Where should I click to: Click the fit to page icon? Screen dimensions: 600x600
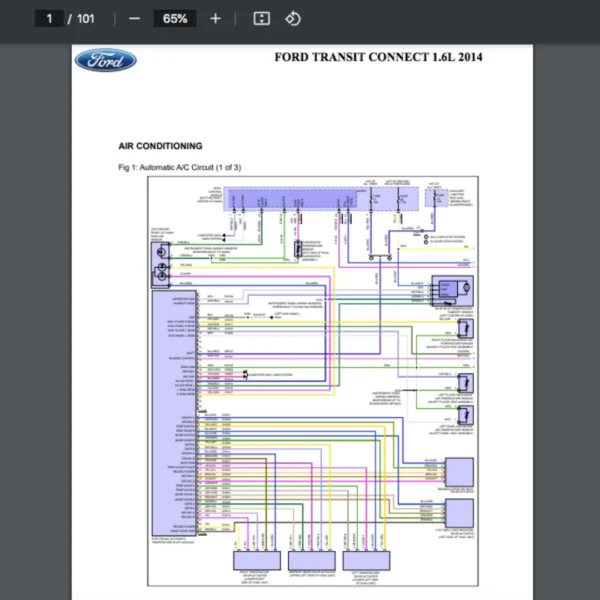pos(261,19)
